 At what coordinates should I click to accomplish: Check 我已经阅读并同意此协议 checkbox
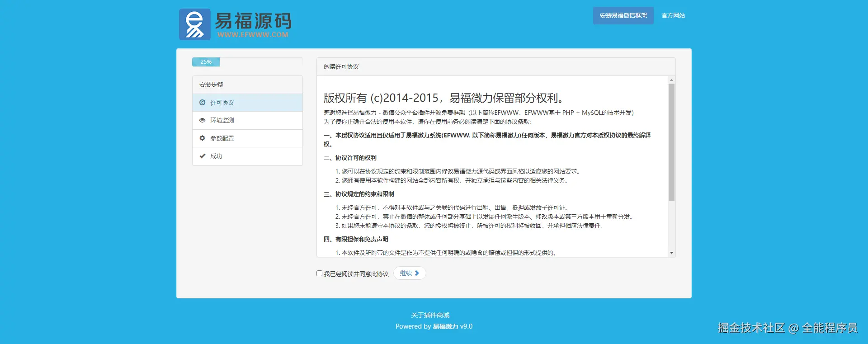(x=319, y=273)
